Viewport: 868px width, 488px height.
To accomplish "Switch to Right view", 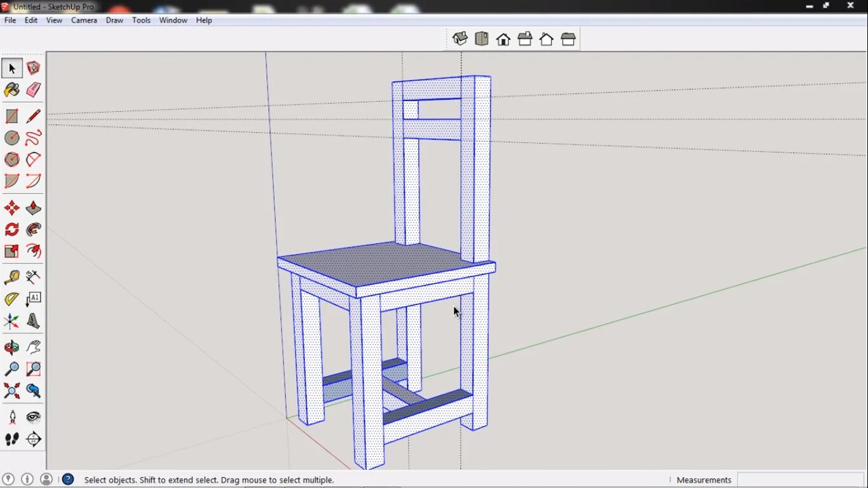I will 525,39.
